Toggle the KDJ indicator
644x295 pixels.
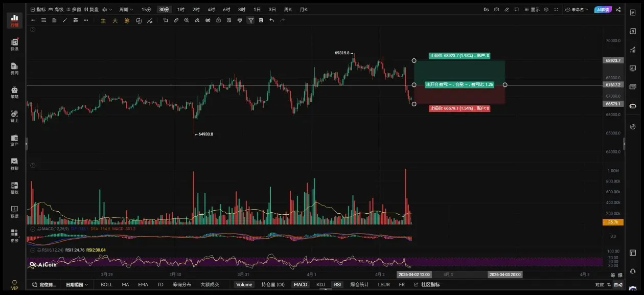click(x=320, y=284)
